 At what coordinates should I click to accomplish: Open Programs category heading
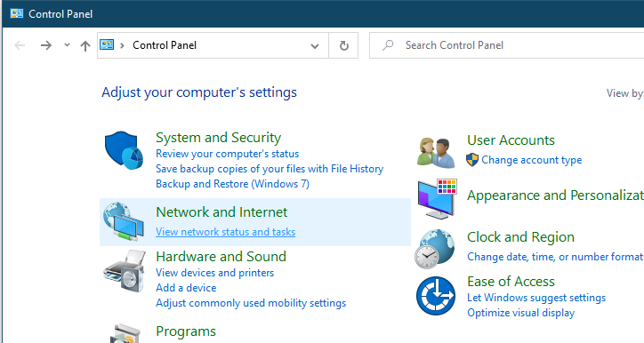coord(186,331)
